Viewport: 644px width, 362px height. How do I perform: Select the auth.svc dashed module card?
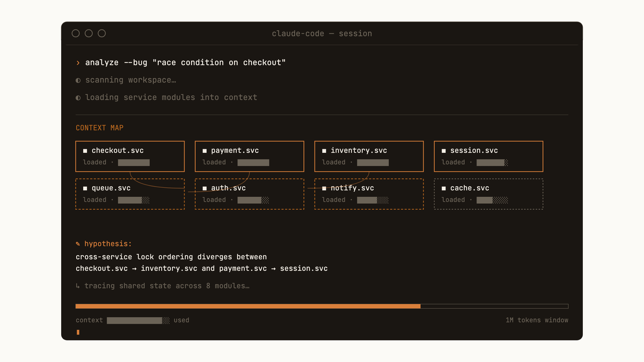tap(250, 194)
